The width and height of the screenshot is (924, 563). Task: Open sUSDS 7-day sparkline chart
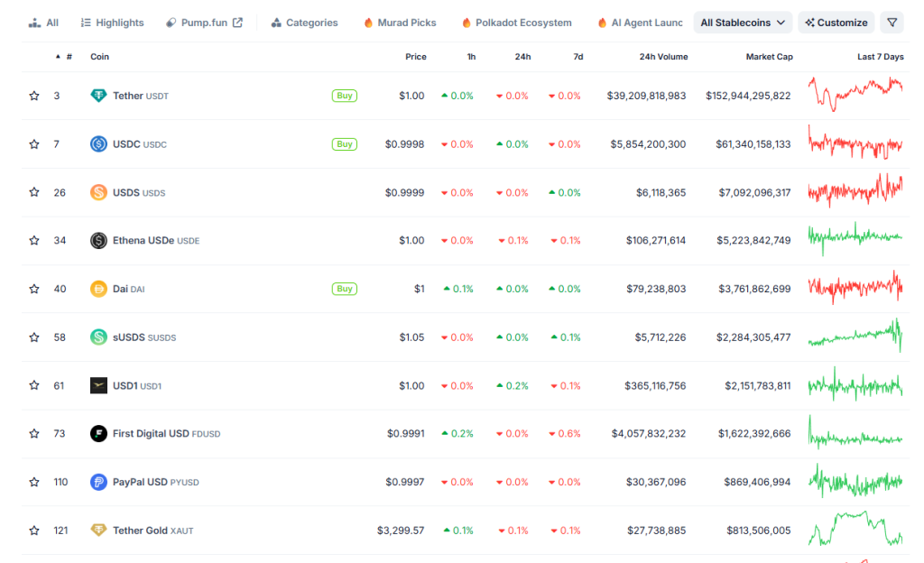click(x=855, y=335)
